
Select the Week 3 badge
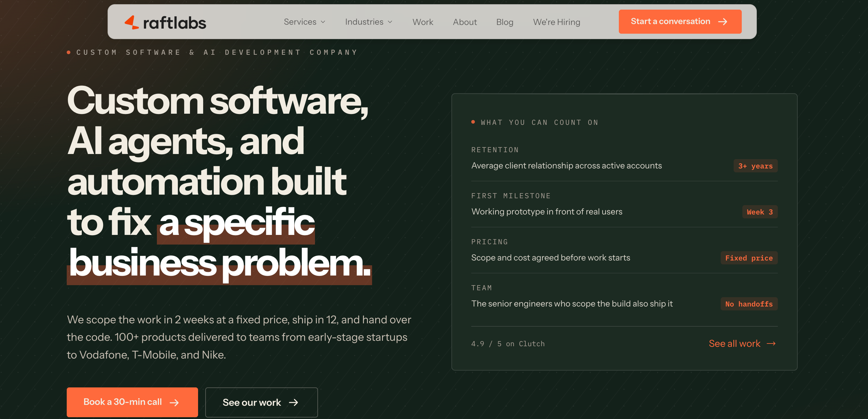(x=759, y=212)
